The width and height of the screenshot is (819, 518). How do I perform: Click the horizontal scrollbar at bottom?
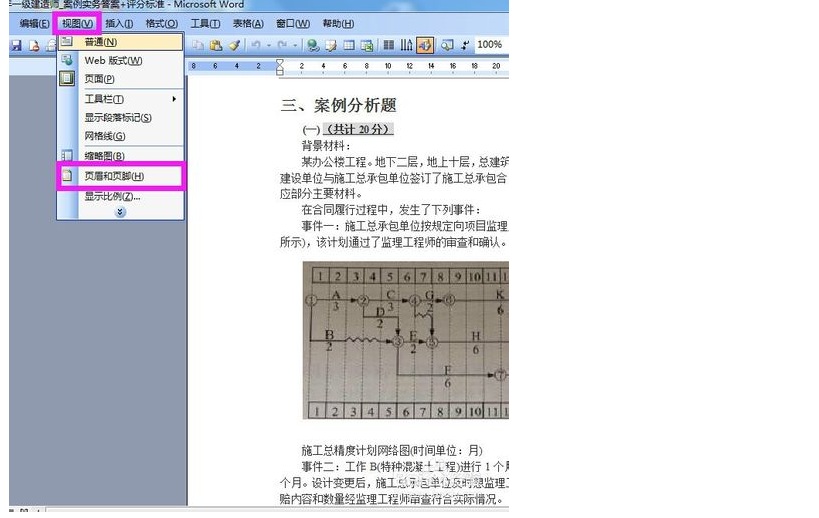point(277,509)
